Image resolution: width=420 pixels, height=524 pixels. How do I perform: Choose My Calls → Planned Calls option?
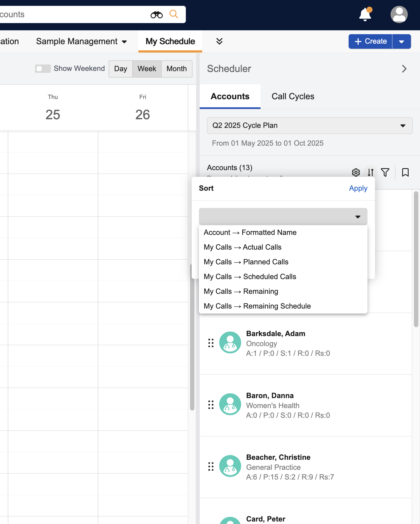click(x=246, y=262)
